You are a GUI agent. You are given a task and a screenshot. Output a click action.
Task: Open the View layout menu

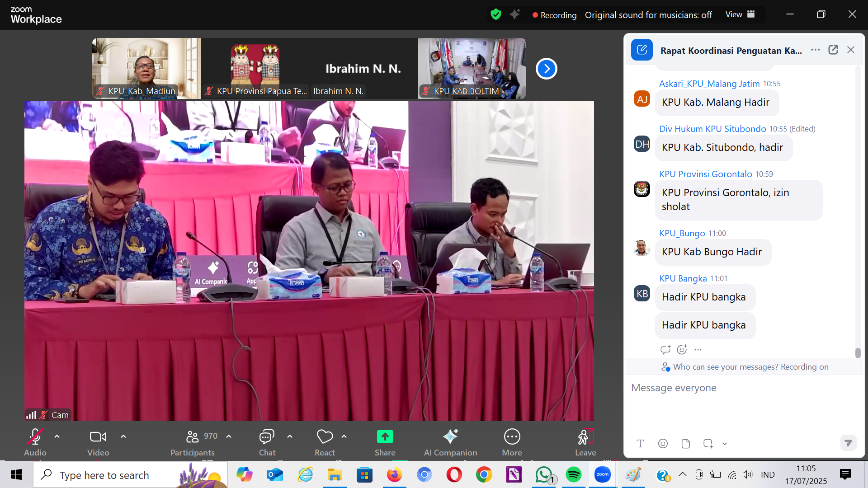740,14
